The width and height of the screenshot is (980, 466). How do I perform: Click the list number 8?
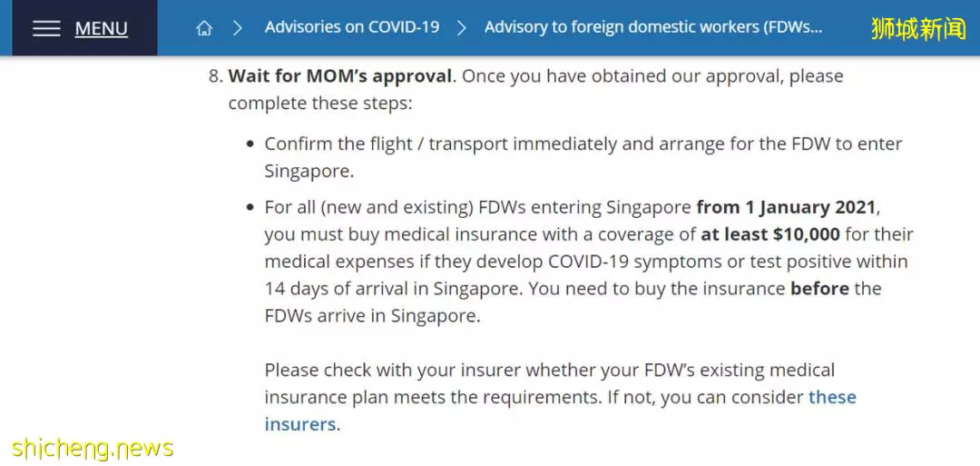(215, 76)
